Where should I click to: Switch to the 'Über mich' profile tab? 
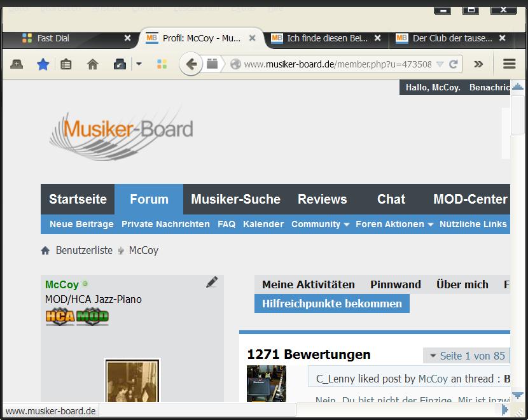coord(462,284)
